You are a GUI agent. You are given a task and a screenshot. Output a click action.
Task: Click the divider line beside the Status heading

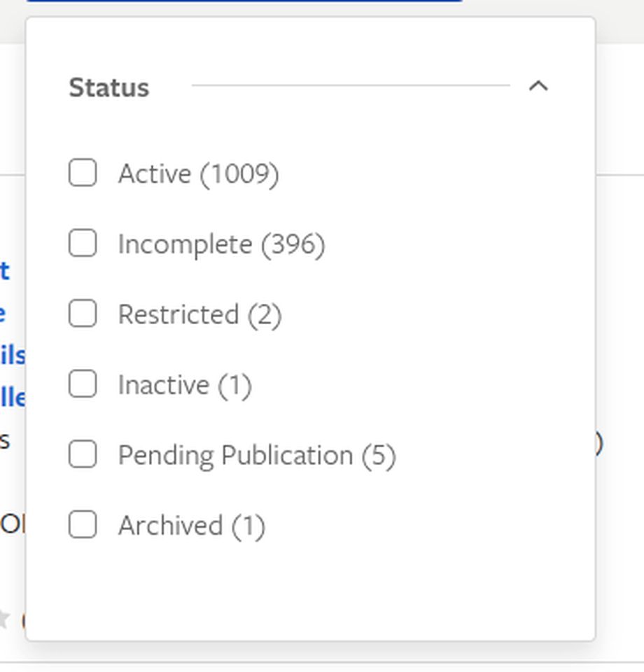pos(350,85)
